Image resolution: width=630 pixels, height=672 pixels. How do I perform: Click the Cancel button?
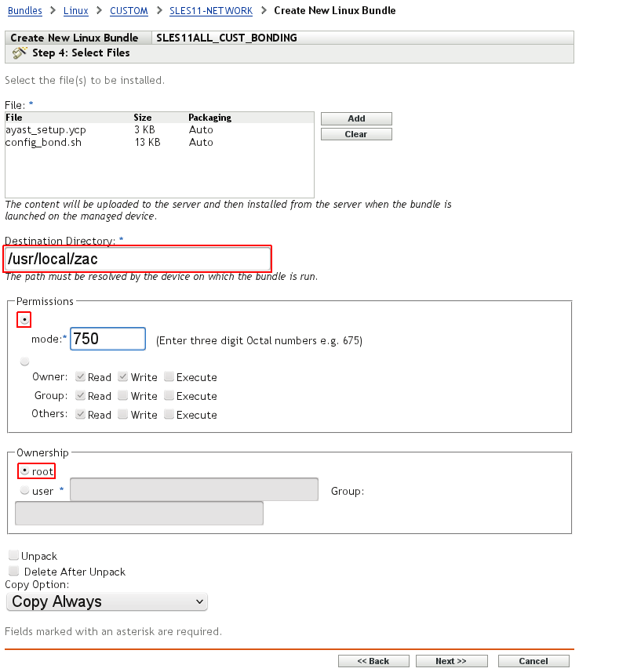point(533,661)
